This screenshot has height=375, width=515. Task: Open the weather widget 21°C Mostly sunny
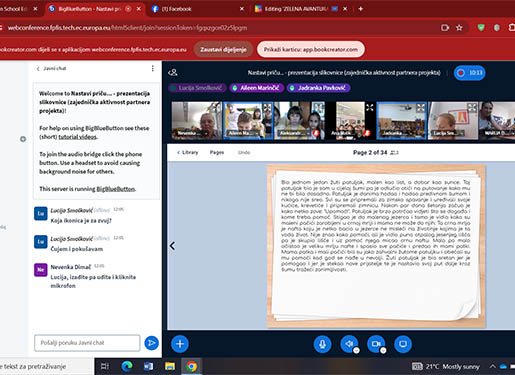446,367
